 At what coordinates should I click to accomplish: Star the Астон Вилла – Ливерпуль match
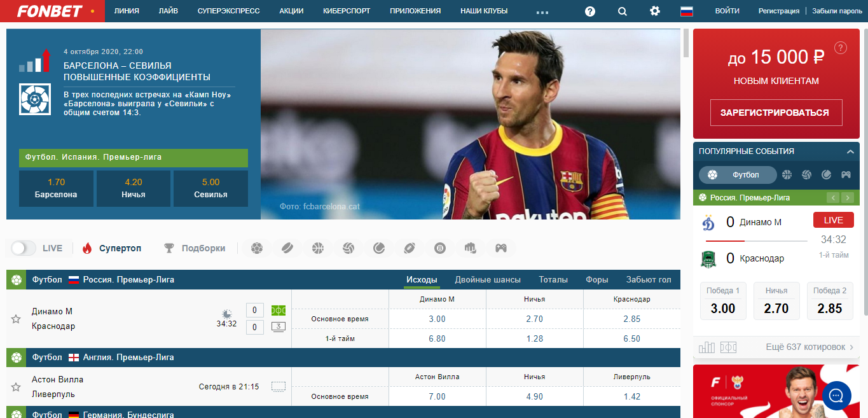click(x=16, y=387)
